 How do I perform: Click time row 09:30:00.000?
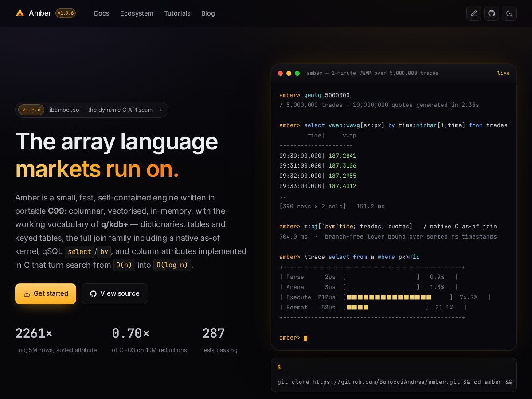(x=301, y=156)
